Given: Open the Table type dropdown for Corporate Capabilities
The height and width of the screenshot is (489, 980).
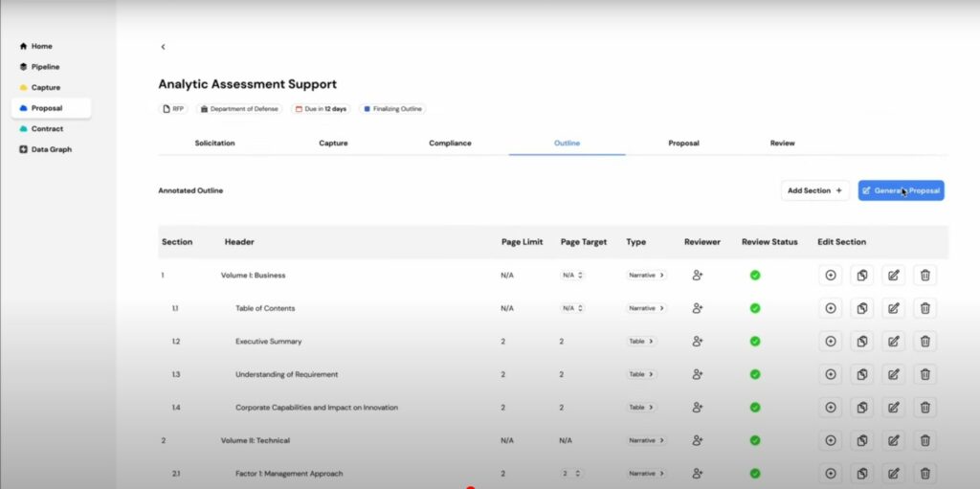Looking at the screenshot, I should [x=641, y=407].
